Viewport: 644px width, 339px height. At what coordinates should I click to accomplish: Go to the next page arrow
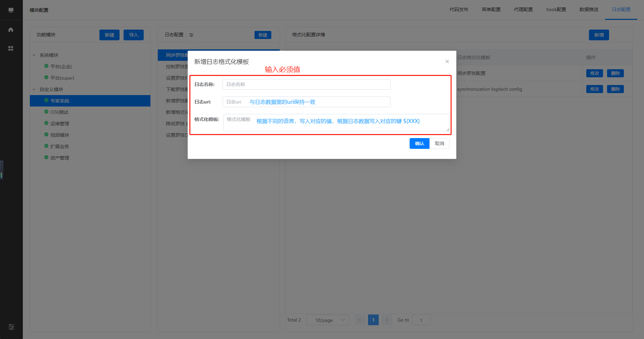coord(386,320)
